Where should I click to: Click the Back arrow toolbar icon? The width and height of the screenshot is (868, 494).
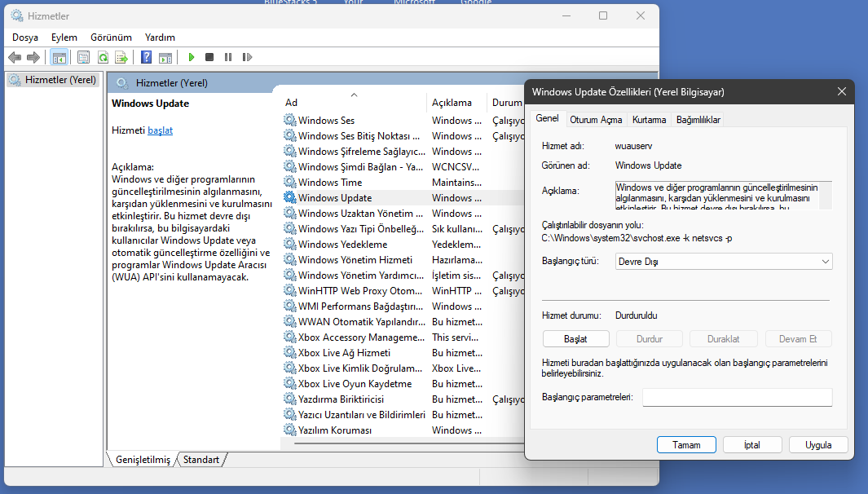click(15, 57)
